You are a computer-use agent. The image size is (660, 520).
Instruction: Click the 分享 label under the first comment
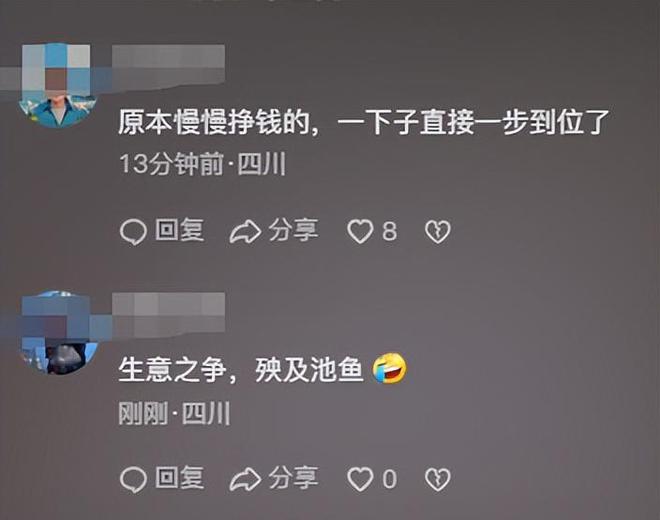click(x=293, y=230)
